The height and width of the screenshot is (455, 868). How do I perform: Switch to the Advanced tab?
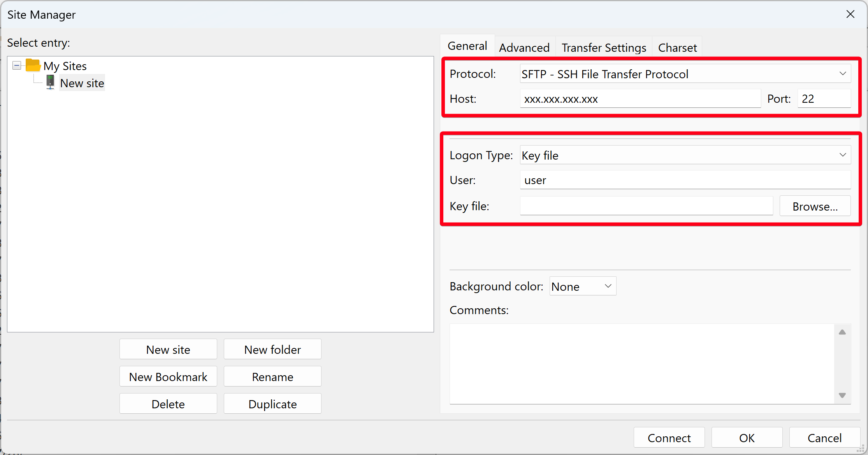(524, 47)
